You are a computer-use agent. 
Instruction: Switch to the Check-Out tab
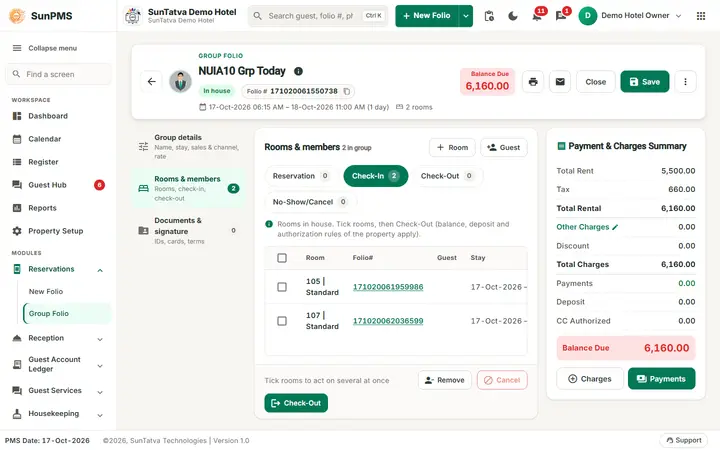[446, 176]
